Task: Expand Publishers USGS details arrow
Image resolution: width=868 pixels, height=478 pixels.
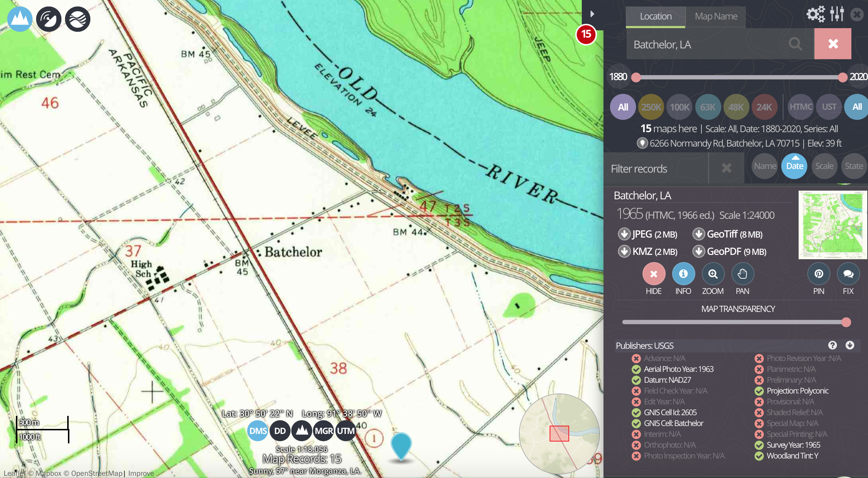Action: 850,345
